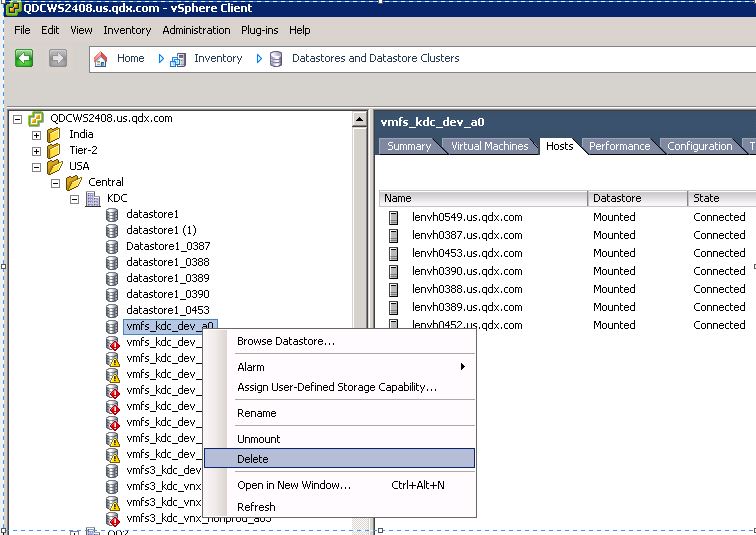Choose Open in New Window
This screenshot has width=756, height=535.
tap(339, 485)
